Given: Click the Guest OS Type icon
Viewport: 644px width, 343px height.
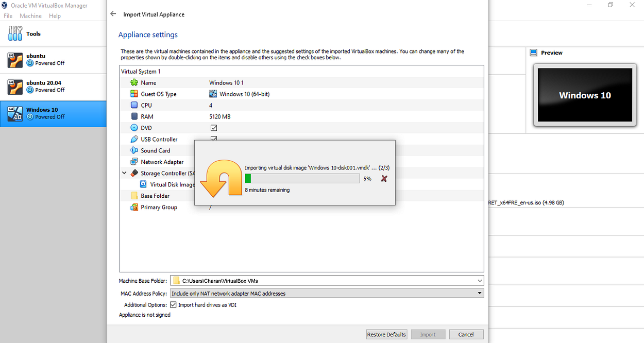Looking at the screenshot, I should coord(134,94).
